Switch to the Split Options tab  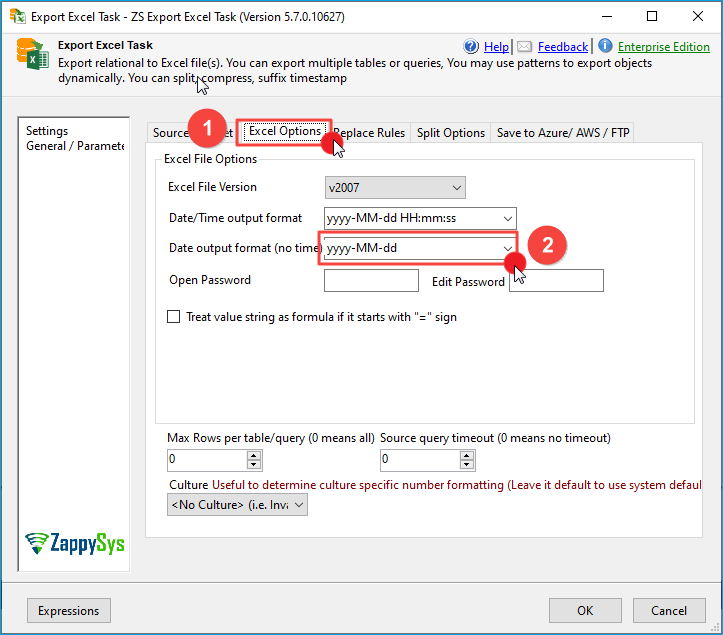pos(450,133)
